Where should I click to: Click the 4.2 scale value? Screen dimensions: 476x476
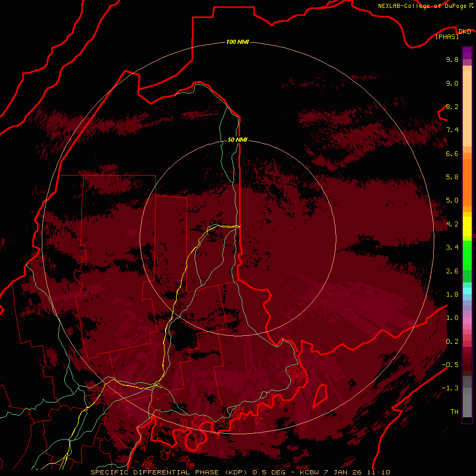452,224
